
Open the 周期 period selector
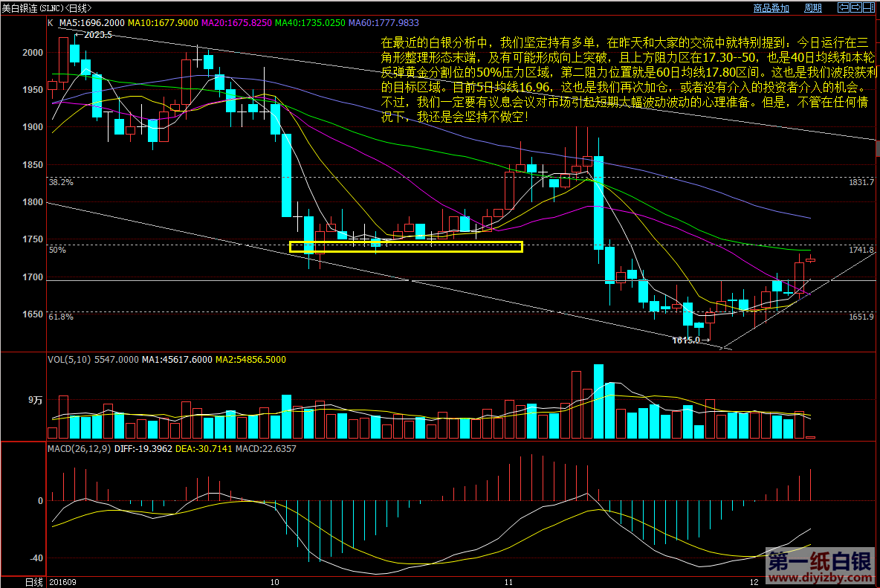click(x=813, y=8)
